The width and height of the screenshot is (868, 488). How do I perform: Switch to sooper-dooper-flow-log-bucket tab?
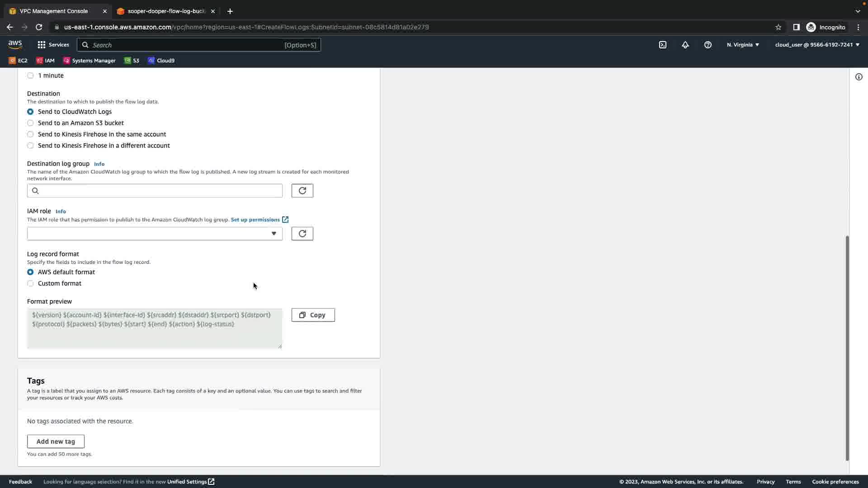coord(166,11)
